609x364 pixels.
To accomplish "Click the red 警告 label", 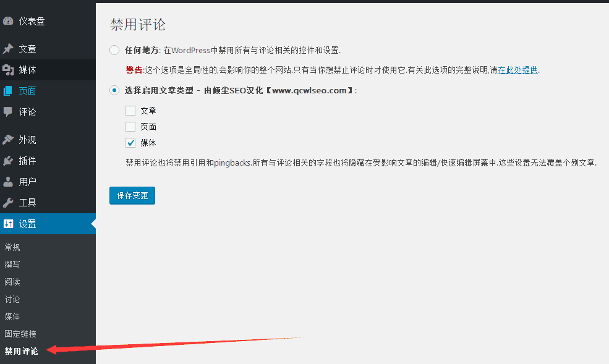I will [134, 70].
